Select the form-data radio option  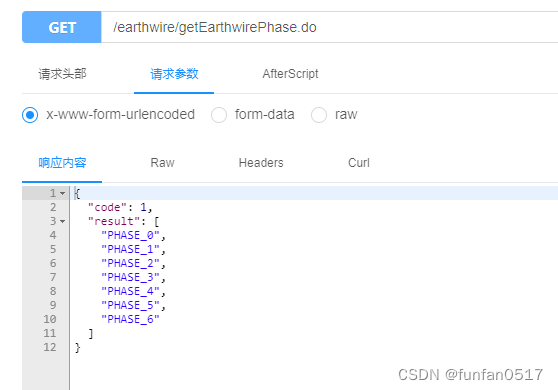(219, 115)
